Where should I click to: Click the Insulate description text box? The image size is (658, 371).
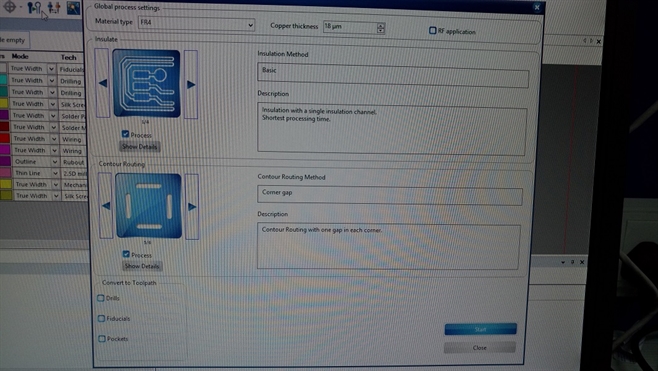(x=392, y=129)
